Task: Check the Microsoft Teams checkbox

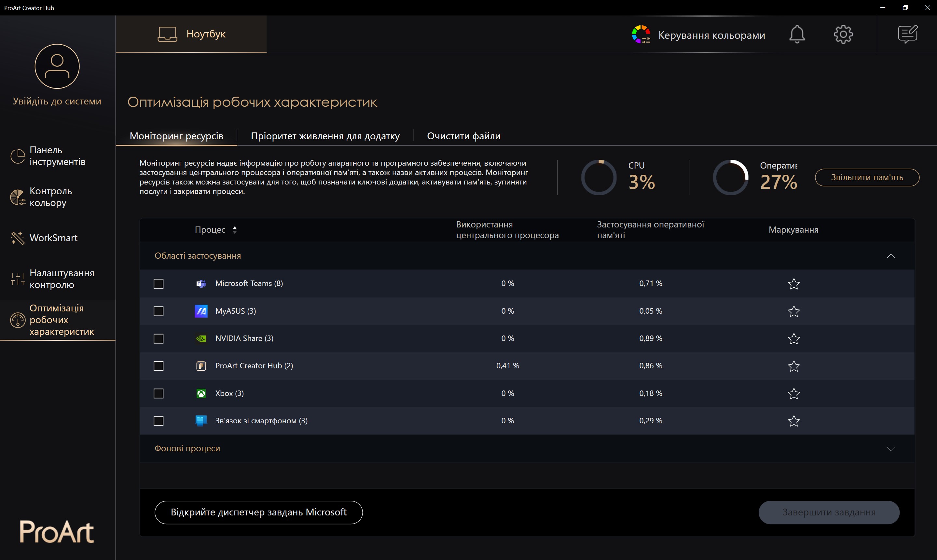Action: (x=158, y=284)
